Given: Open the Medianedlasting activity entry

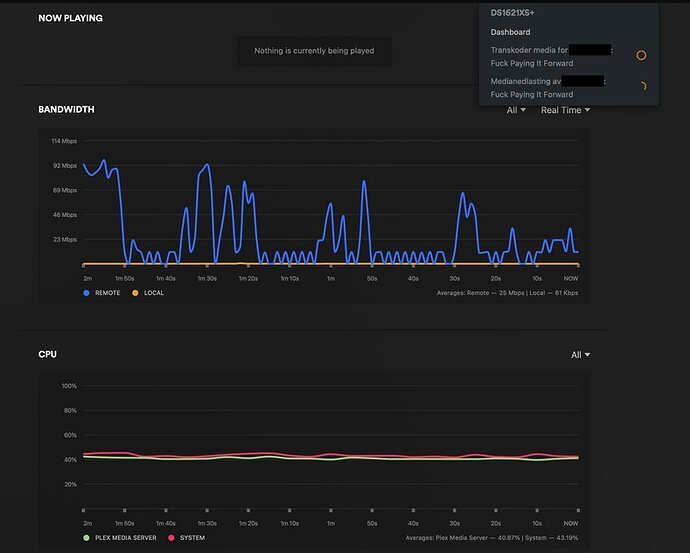Looking at the screenshot, I should point(569,88).
